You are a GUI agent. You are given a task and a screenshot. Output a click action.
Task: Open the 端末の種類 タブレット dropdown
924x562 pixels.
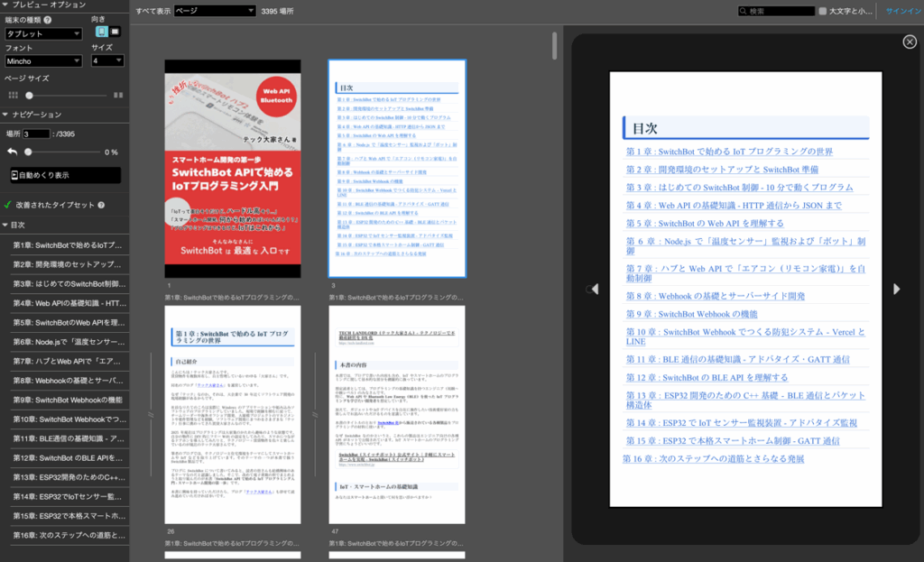point(43,33)
